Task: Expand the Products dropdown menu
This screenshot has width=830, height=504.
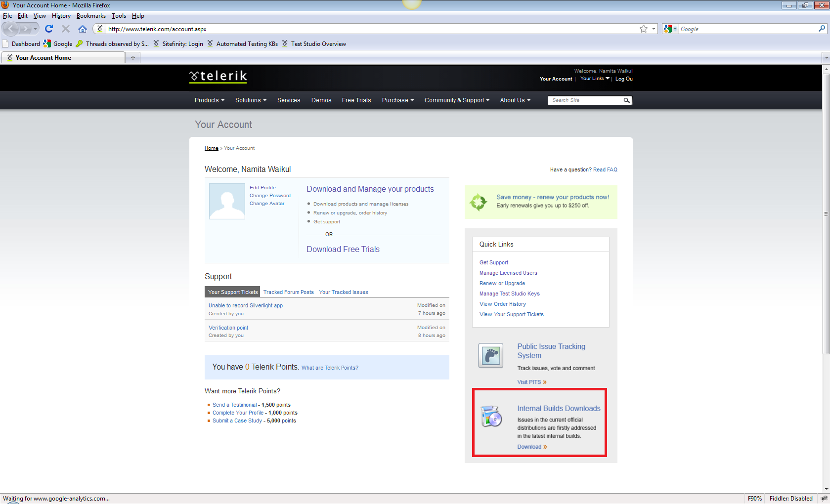Action: pos(210,100)
